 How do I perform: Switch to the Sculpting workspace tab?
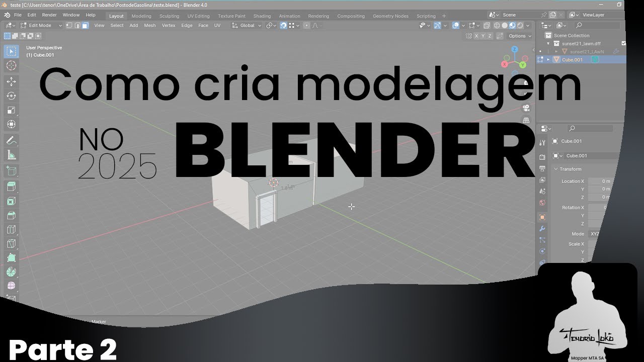pos(169,16)
